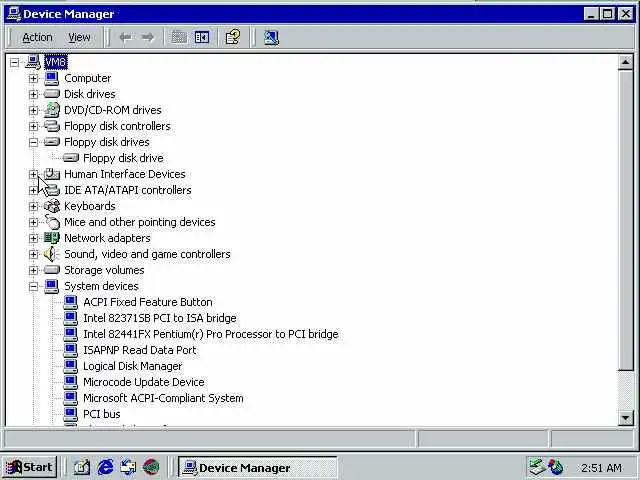Image resolution: width=640 pixels, height=480 pixels.
Task: Select ISAPNP Read Data Port
Action: (140, 350)
